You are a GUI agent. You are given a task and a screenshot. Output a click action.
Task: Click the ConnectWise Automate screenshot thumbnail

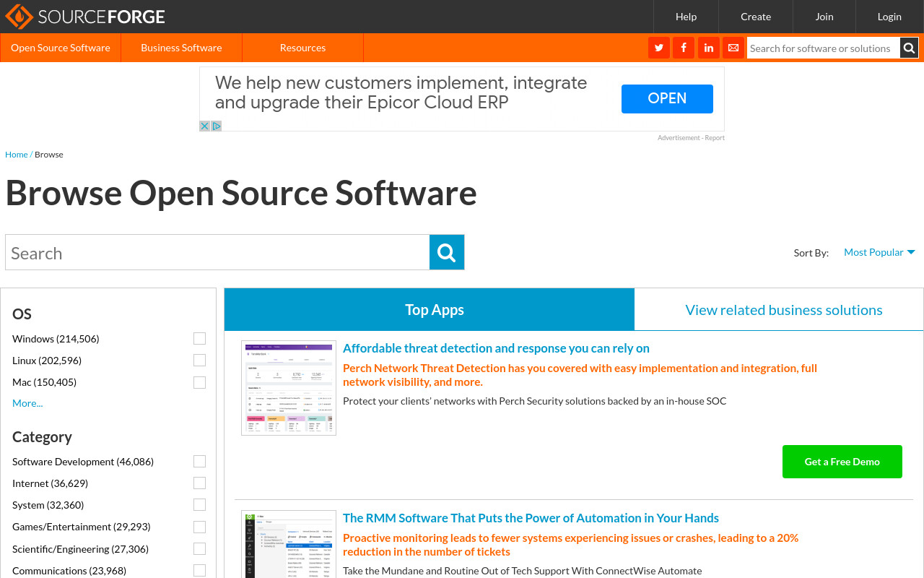(x=289, y=544)
